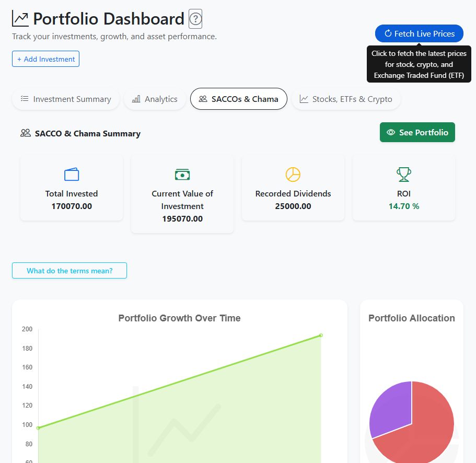The height and width of the screenshot is (463, 476).
Task: Click the wallet icon above Total Invested
Action: coord(72,175)
